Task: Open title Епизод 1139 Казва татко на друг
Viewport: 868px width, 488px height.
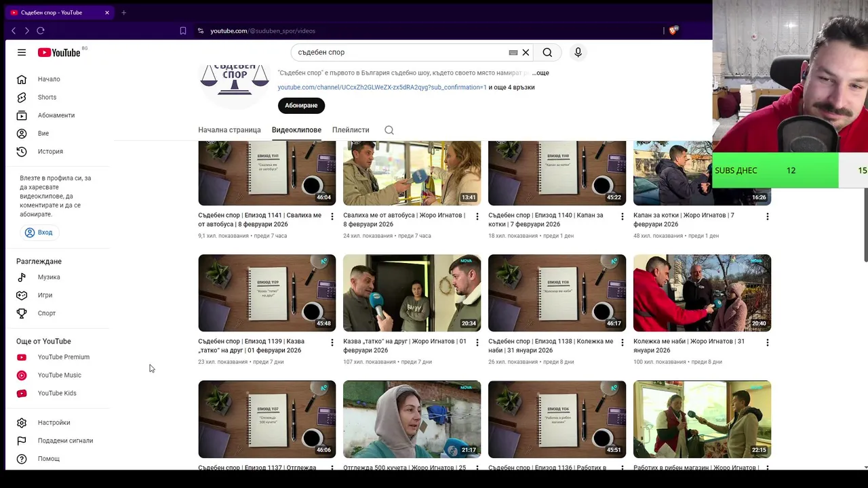Action: (251, 346)
